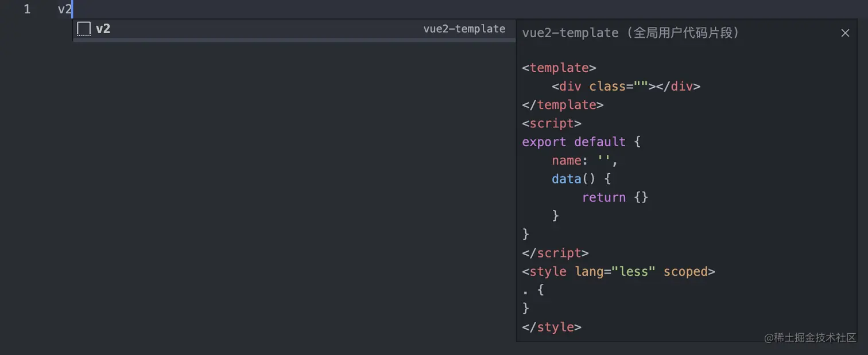
Task: Select the v2 snippet suggestion
Action: point(294,29)
